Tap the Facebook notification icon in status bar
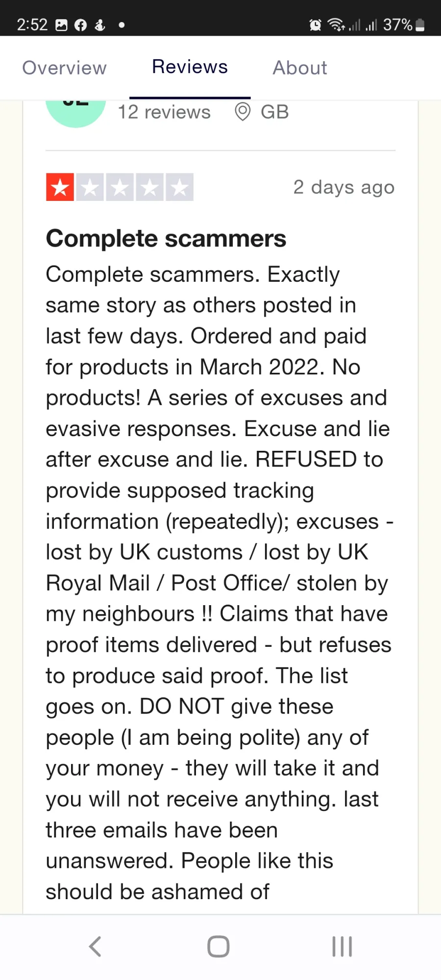Screen dimensions: 441x980 coord(80,25)
